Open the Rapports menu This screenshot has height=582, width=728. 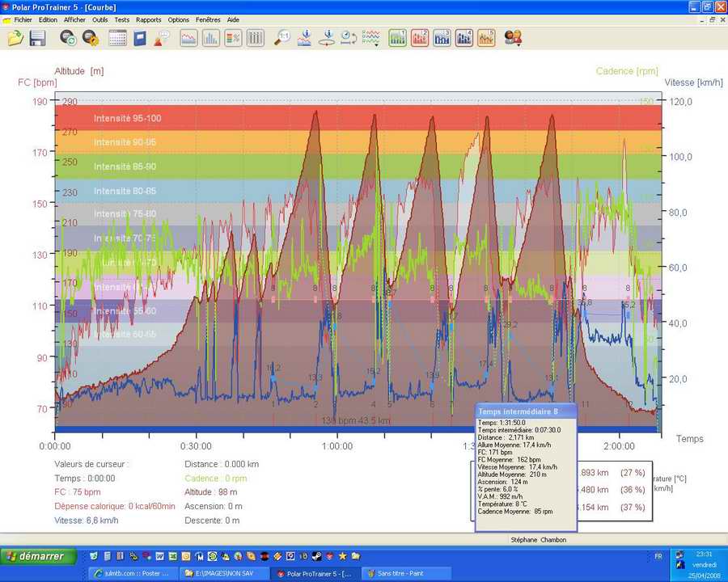(x=148, y=19)
